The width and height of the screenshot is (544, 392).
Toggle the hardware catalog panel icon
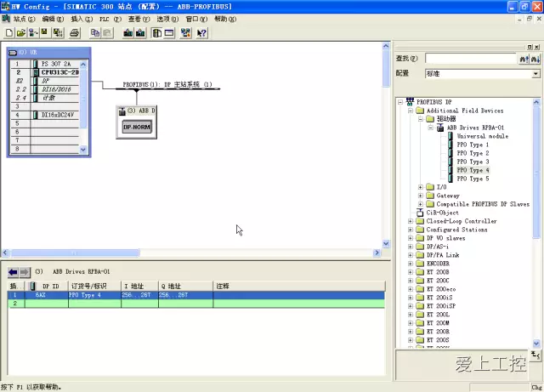point(156,33)
